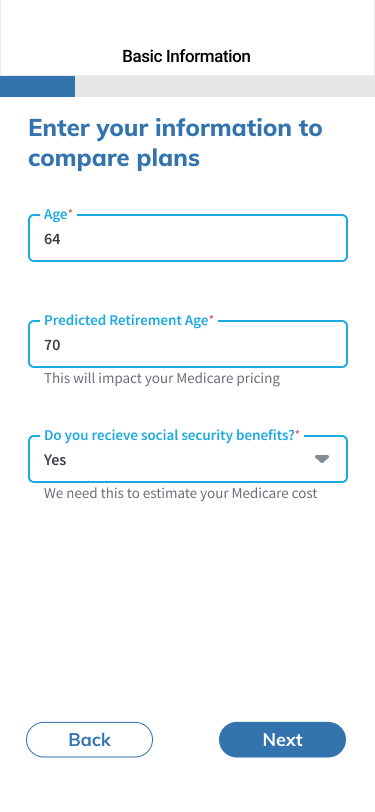This screenshot has height=812, width=375.
Task: Click the value 70 in retirement age field
Action: [x=52, y=345]
